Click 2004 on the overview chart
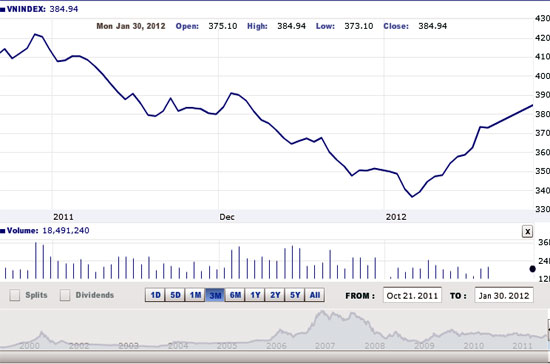Viewport: 550px width, 364px height. [177, 346]
